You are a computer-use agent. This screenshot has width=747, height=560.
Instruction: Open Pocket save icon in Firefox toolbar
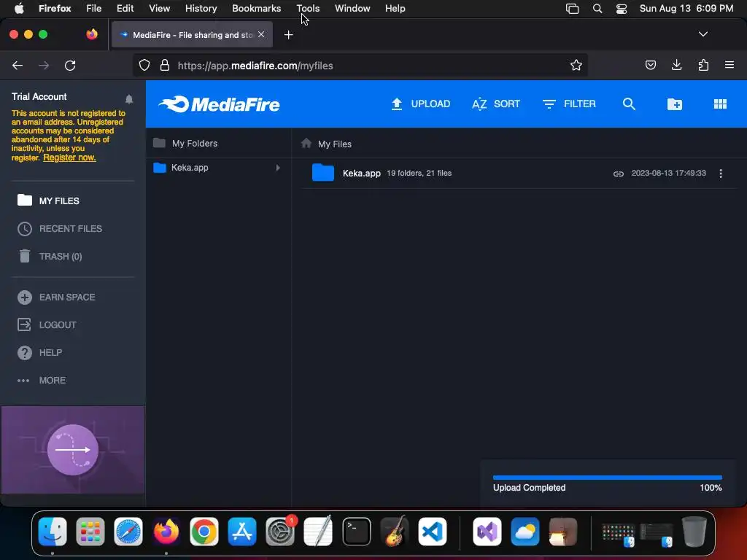[650, 65]
